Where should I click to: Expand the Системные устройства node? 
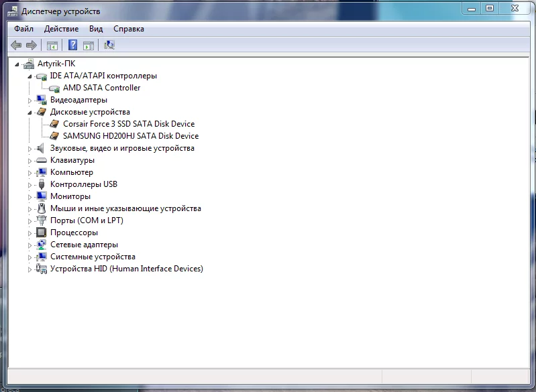point(30,257)
